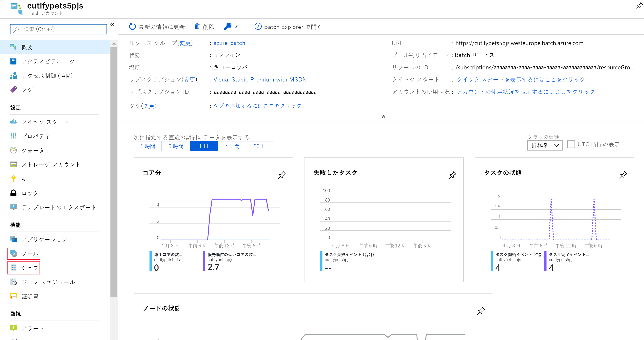644x340 pixels.
Task: Click the sidebar vertical scrollbar thumb
Action: (x=114, y=172)
